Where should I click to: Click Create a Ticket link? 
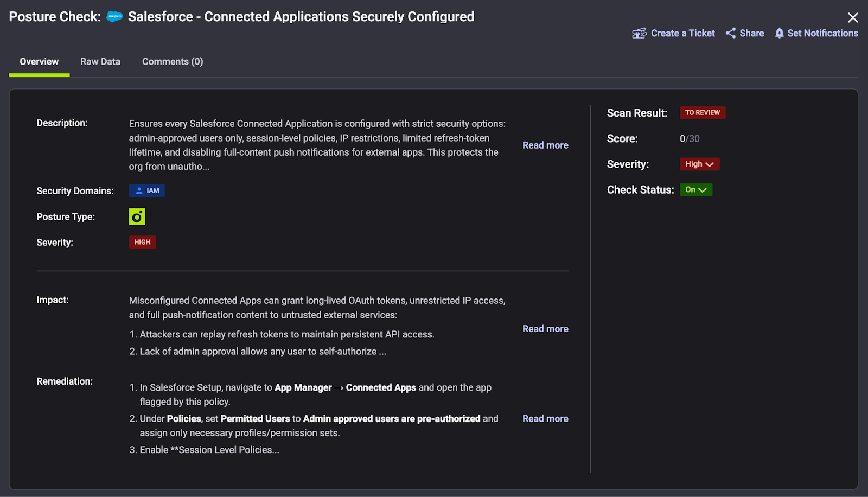(682, 33)
